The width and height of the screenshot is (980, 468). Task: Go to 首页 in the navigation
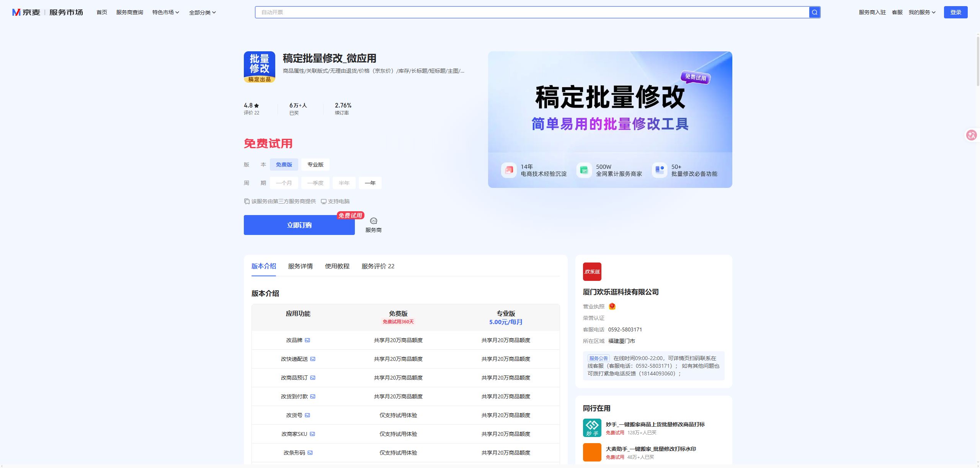(102, 12)
